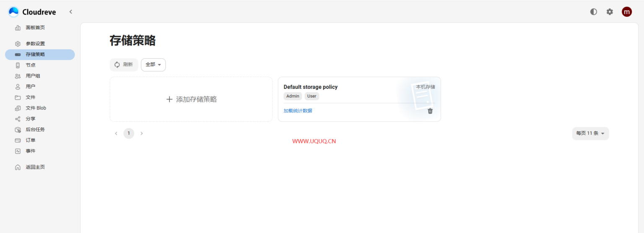Open 文件 Blob page

[36, 108]
